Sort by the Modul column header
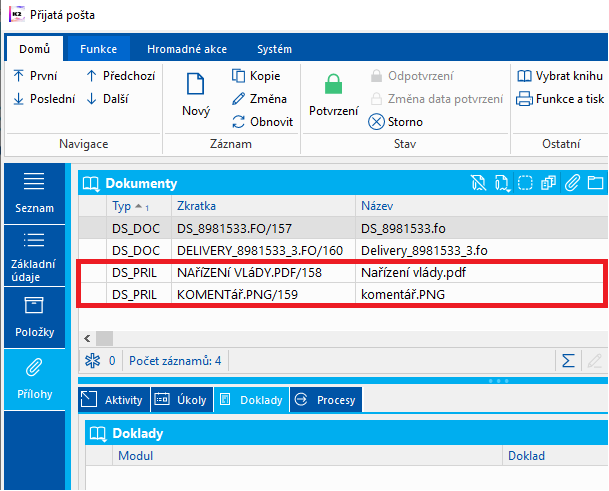Viewport: 609px width, 491px height. point(307,456)
